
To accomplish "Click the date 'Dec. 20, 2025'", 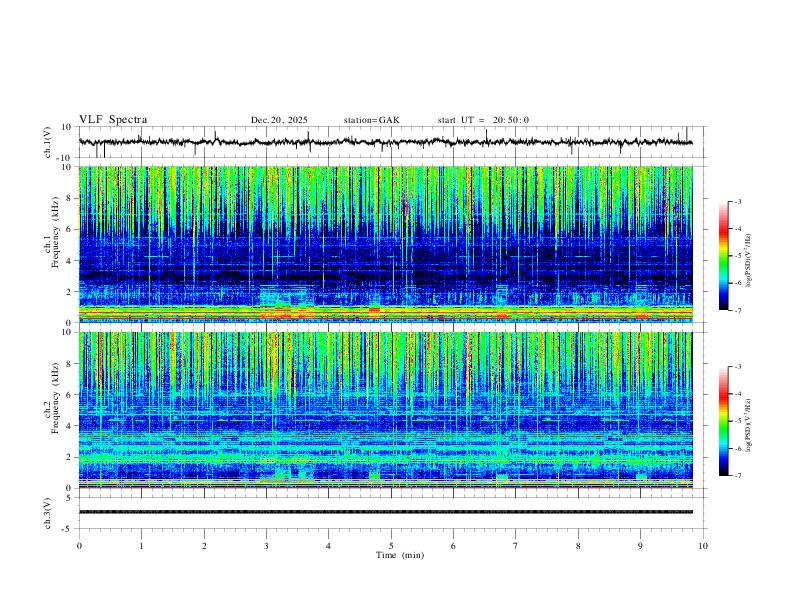I will (x=279, y=120).
